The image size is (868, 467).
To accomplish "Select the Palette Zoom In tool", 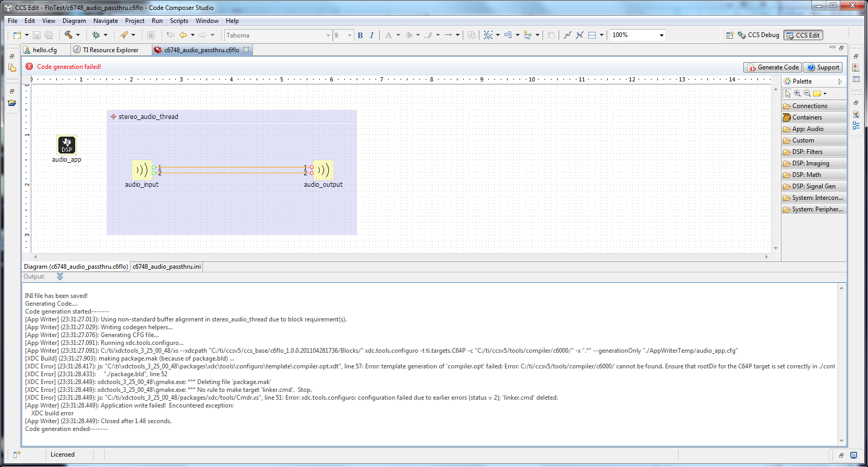I will point(798,93).
